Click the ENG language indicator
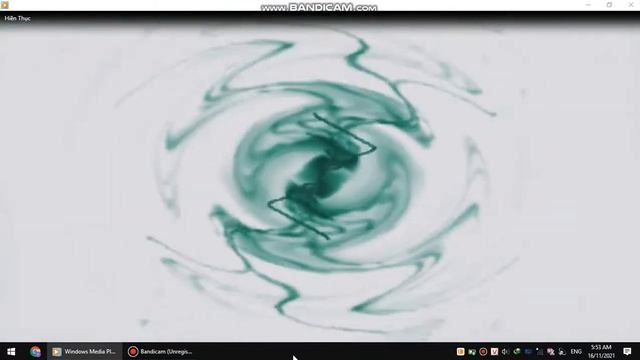The image size is (640, 360). click(x=576, y=351)
